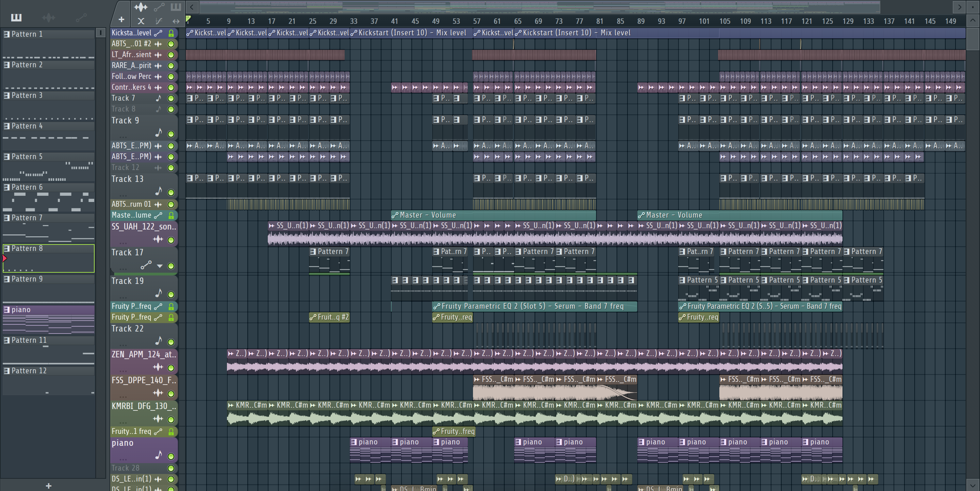Click the green lock on Kicksta..level track
The width and height of the screenshot is (980, 491).
click(171, 33)
